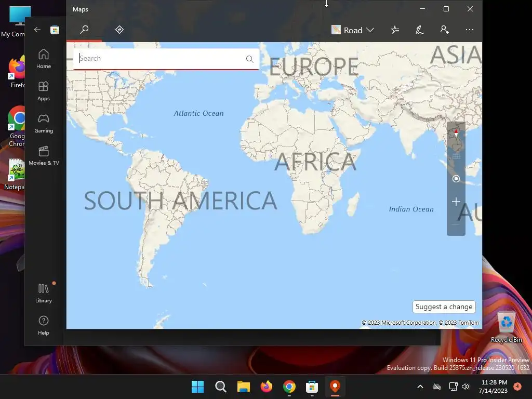Open the See more ellipsis menu
The height and width of the screenshot is (399, 532).
470,30
